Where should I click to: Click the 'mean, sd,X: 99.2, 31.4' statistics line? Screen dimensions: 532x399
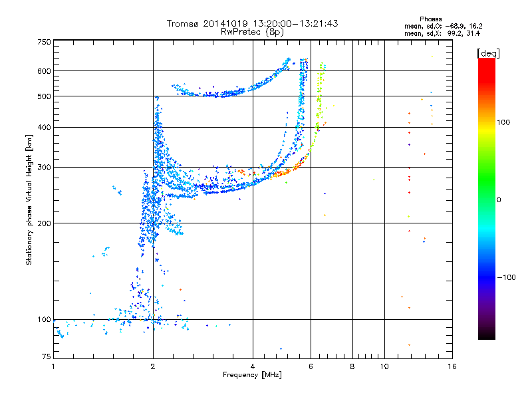click(x=442, y=33)
